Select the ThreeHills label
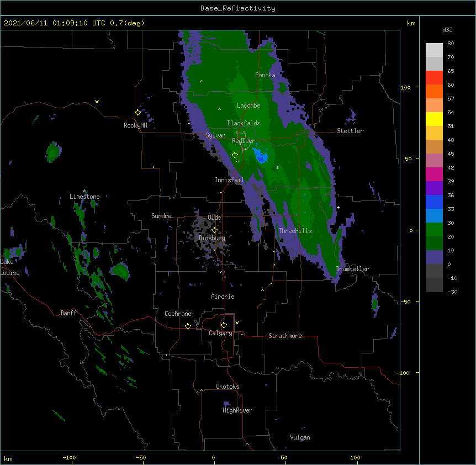This screenshot has width=476, height=465. [295, 231]
